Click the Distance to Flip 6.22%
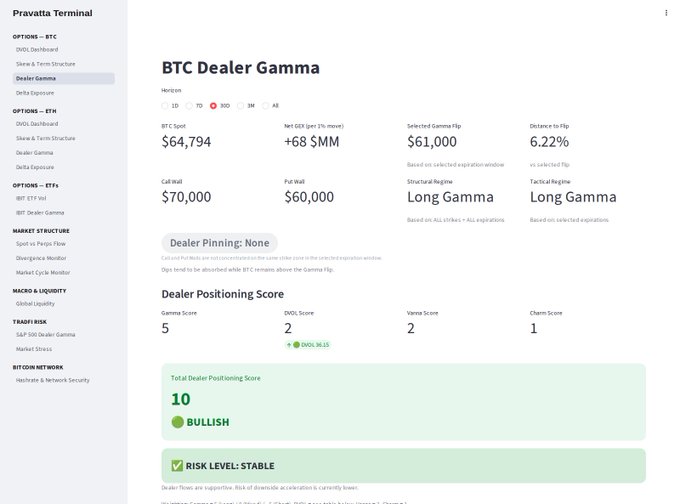This screenshot has width=680, height=504. [549, 141]
